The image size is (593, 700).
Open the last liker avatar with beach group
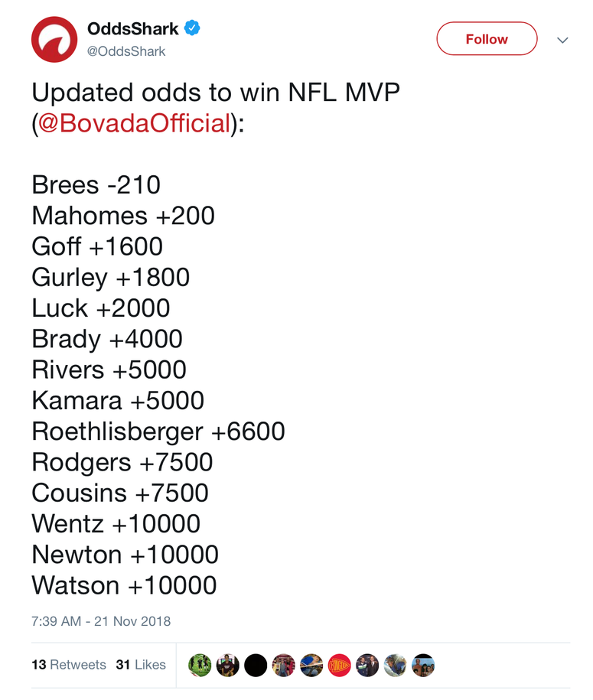tap(423, 665)
